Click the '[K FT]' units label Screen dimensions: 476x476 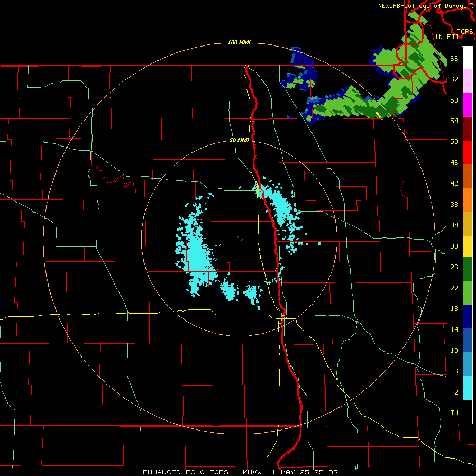click(447, 36)
